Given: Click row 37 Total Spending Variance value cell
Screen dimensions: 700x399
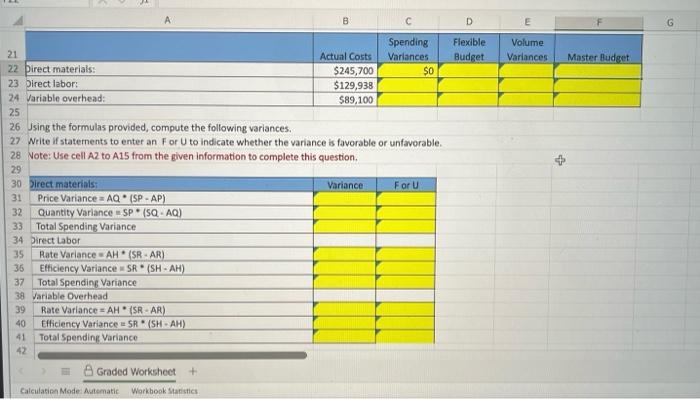Looking at the screenshot, I should tap(345, 282).
